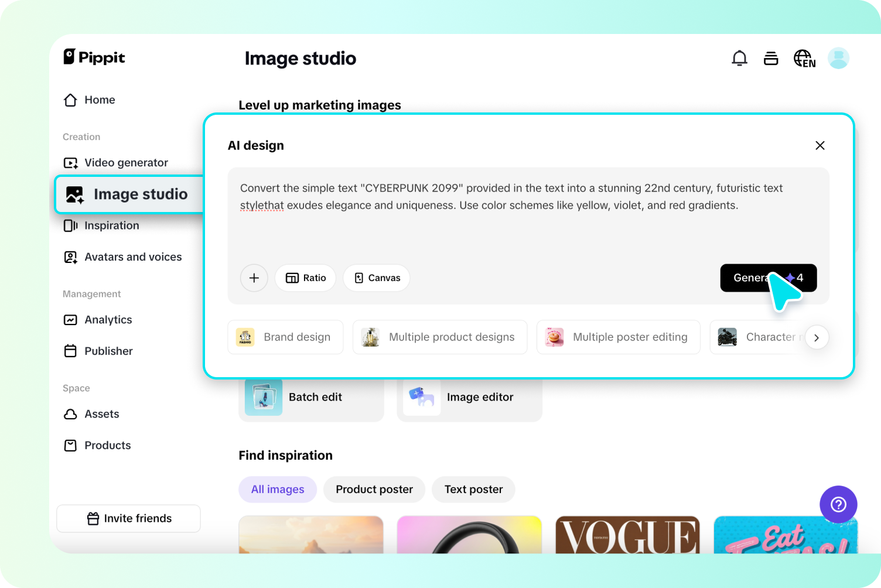
Task: Close the AI design dialog
Action: [x=820, y=145]
